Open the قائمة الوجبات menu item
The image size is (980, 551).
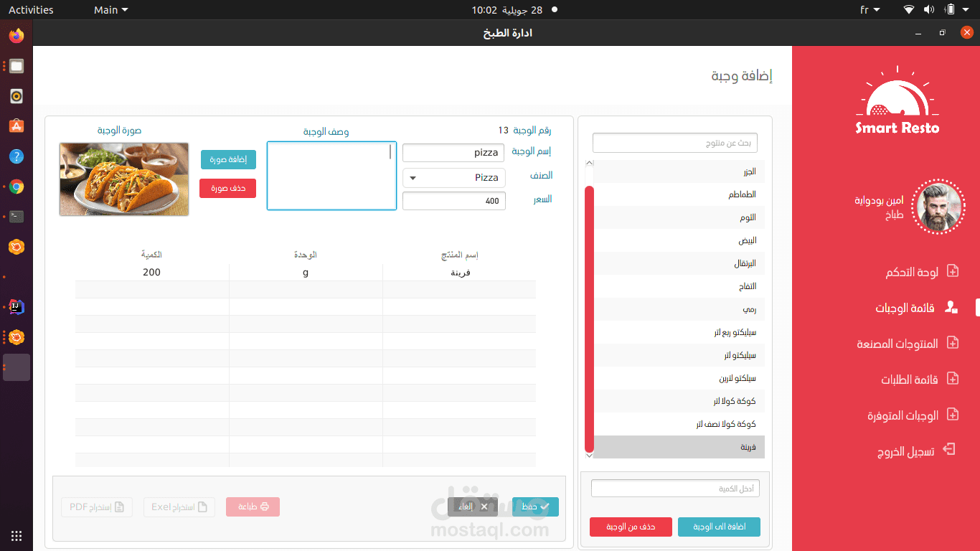point(905,309)
